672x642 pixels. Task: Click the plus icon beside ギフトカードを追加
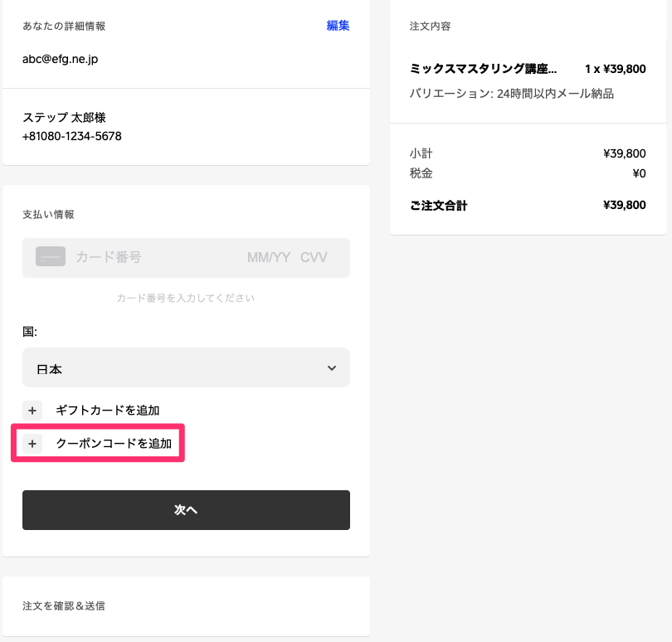click(x=32, y=411)
